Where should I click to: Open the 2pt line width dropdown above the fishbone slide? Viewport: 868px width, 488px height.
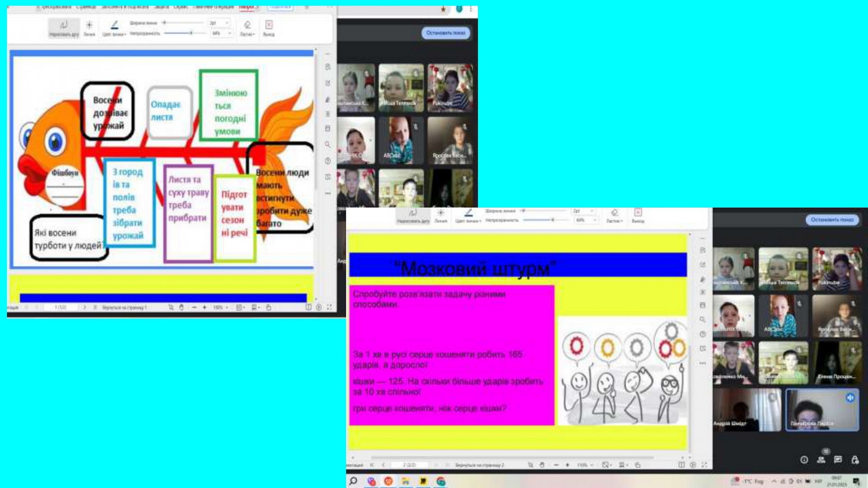(x=220, y=23)
